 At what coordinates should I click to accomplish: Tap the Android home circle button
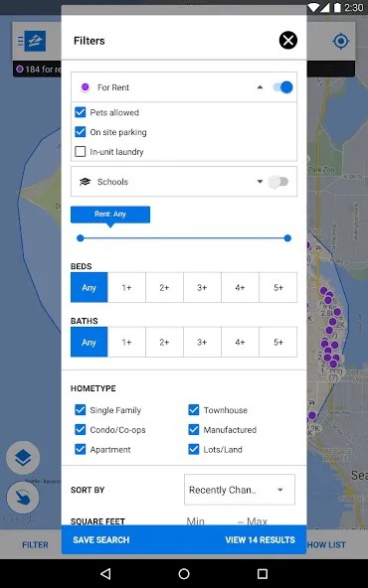(184, 573)
